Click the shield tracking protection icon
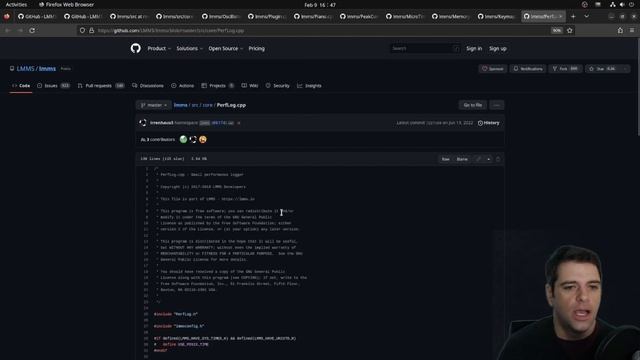The image size is (640, 360). tap(82, 30)
